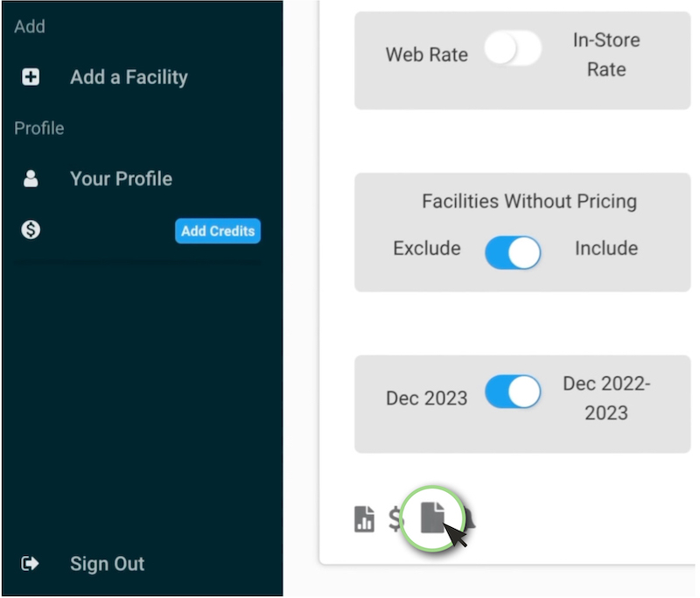Click the dollar coin credits icon
The height and width of the screenshot is (598, 700).
31,230
